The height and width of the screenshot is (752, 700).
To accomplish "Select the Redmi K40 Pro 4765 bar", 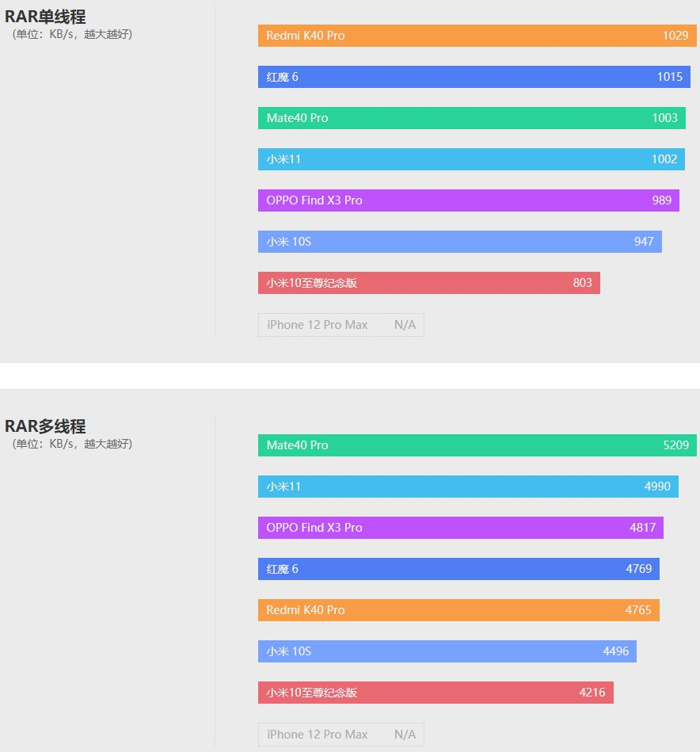I will pos(459,610).
